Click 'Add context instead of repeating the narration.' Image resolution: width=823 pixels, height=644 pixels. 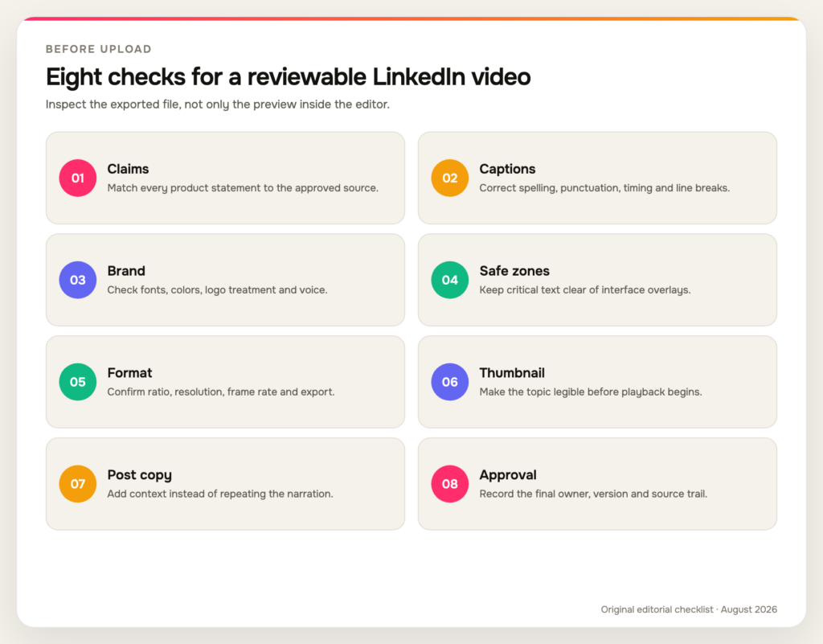[220, 494]
